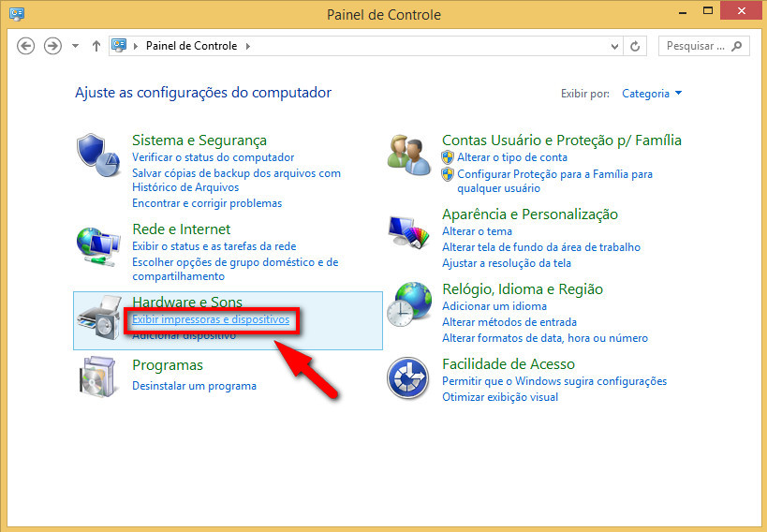767x532 pixels.
Task: Minimize the Painel de Controle window
Action: point(683,12)
